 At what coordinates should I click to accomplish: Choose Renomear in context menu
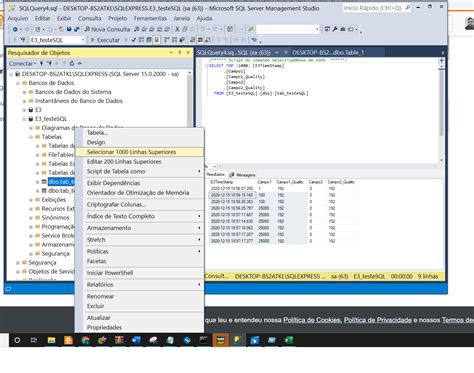[140, 296]
